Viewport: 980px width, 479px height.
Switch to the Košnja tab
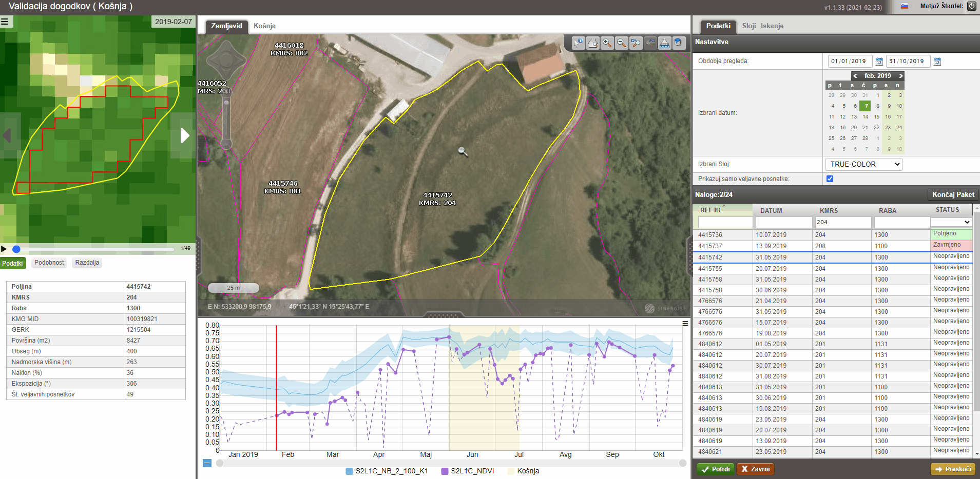point(265,26)
